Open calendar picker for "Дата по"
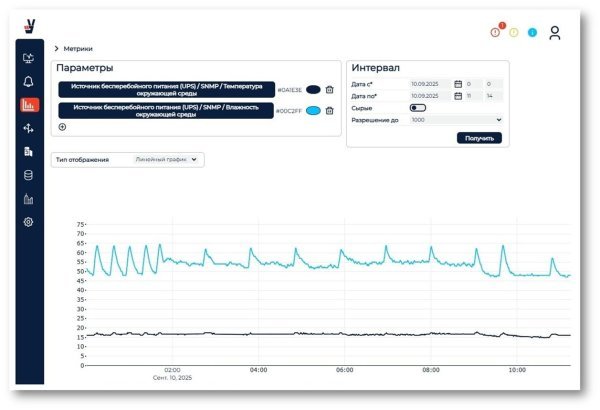The image size is (600, 410). [x=457, y=97]
